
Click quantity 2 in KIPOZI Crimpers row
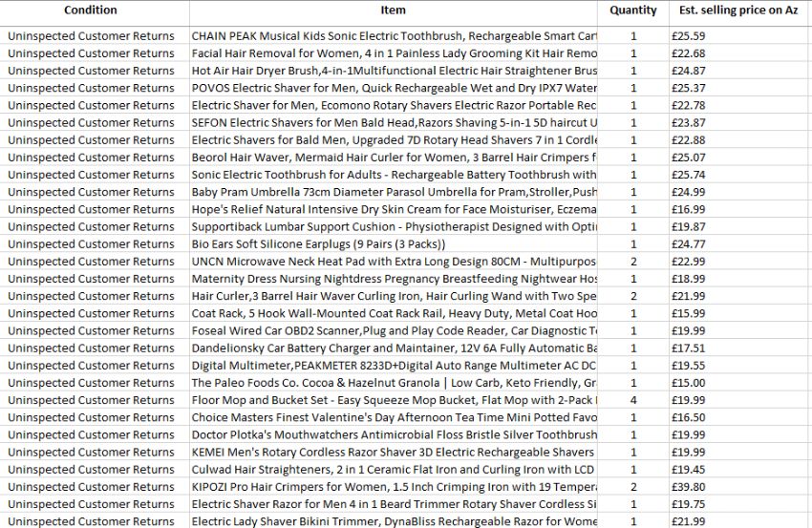point(633,487)
